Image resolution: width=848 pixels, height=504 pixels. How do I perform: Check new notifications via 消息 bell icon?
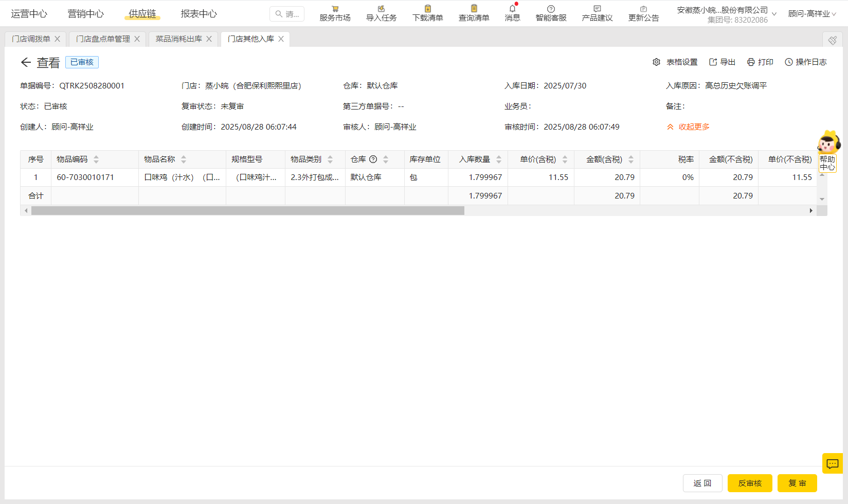(x=512, y=12)
